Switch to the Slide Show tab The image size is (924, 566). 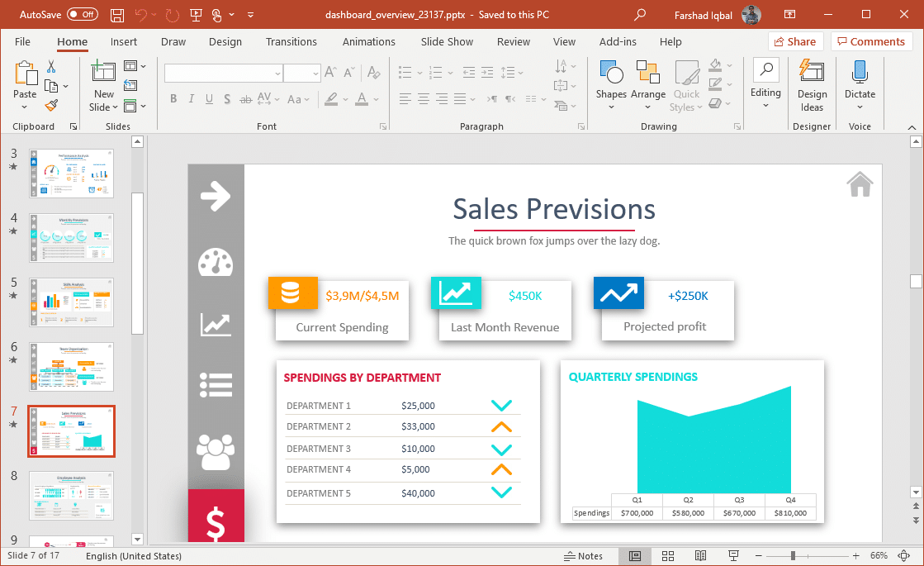coord(447,41)
